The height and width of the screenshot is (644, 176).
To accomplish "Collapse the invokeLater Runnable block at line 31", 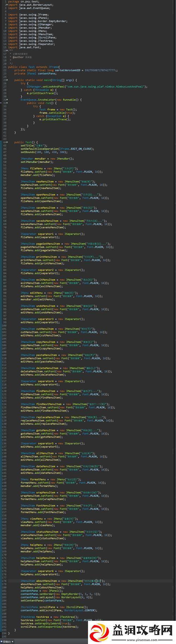I will (x=7, y=100).
